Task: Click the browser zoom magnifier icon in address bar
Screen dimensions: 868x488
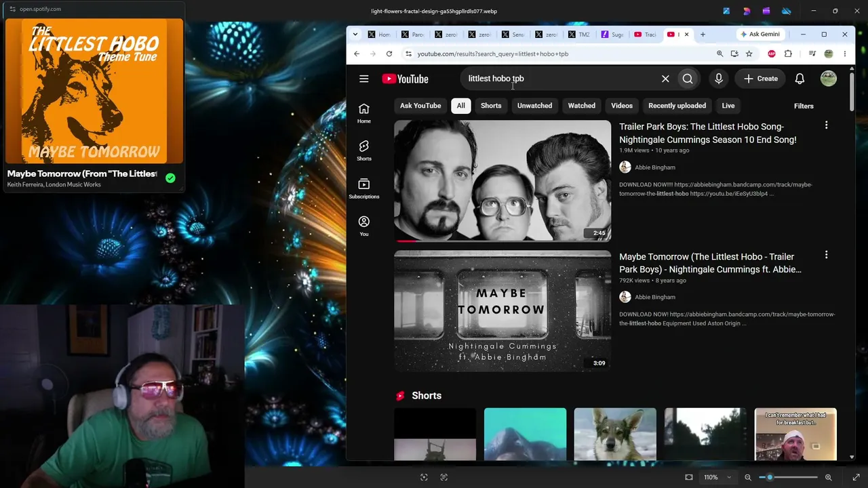Action: 720,54
